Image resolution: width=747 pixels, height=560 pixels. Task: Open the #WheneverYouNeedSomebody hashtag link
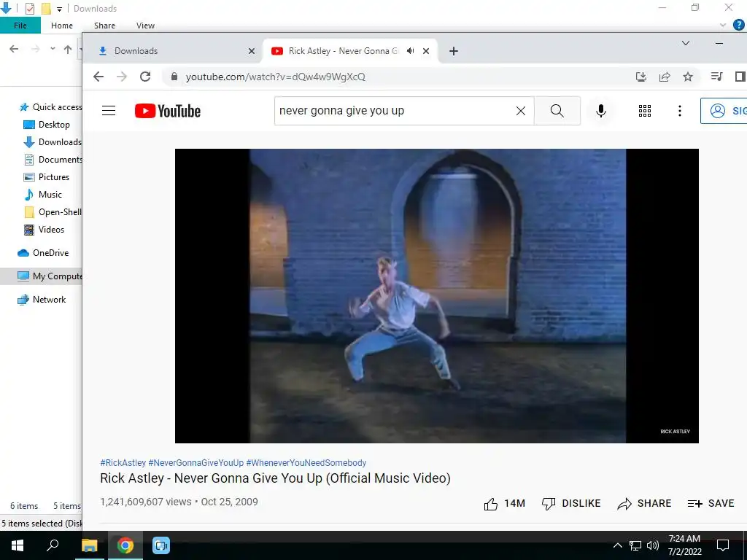click(x=306, y=463)
